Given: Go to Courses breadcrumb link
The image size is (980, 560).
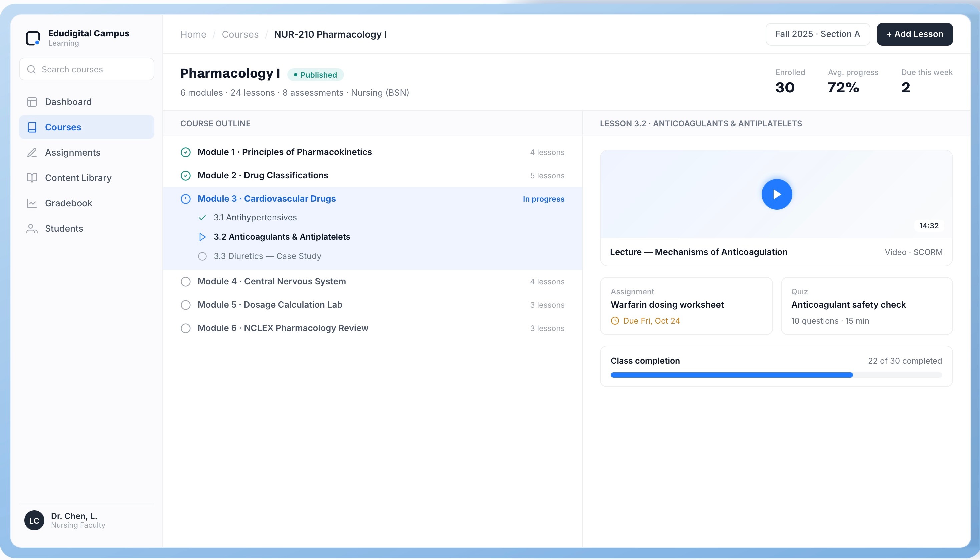Looking at the screenshot, I should [240, 34].
